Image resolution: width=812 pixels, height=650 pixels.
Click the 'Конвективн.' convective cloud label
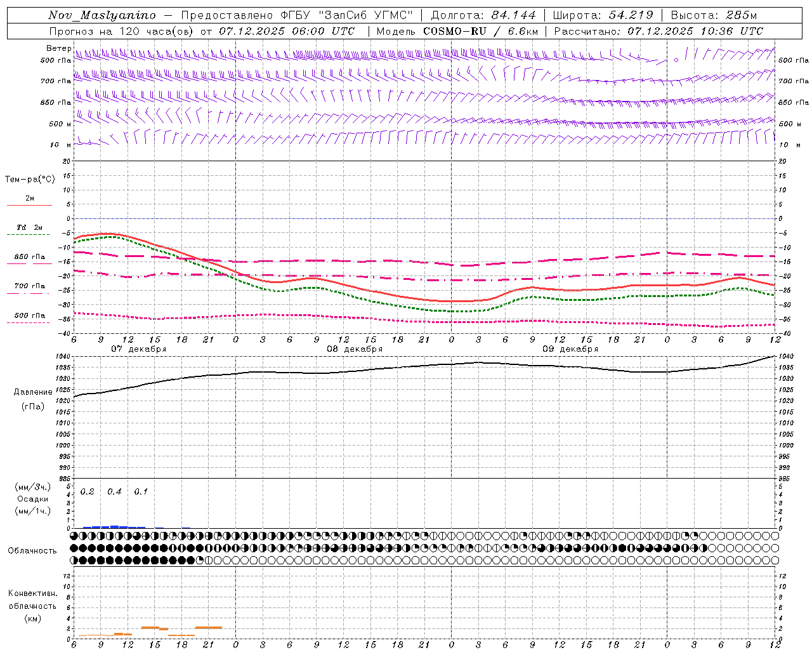pos(32,594)
